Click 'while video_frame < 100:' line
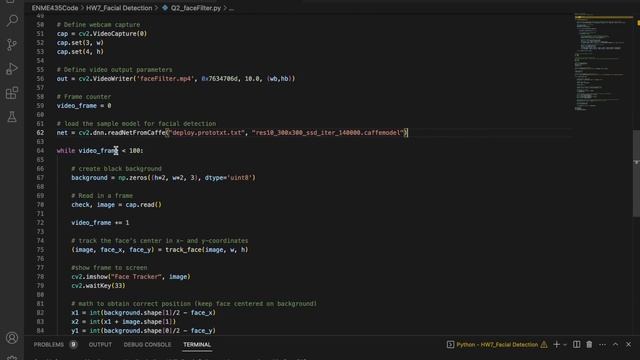Screen dimensions: 640x360 click(100, 151)
